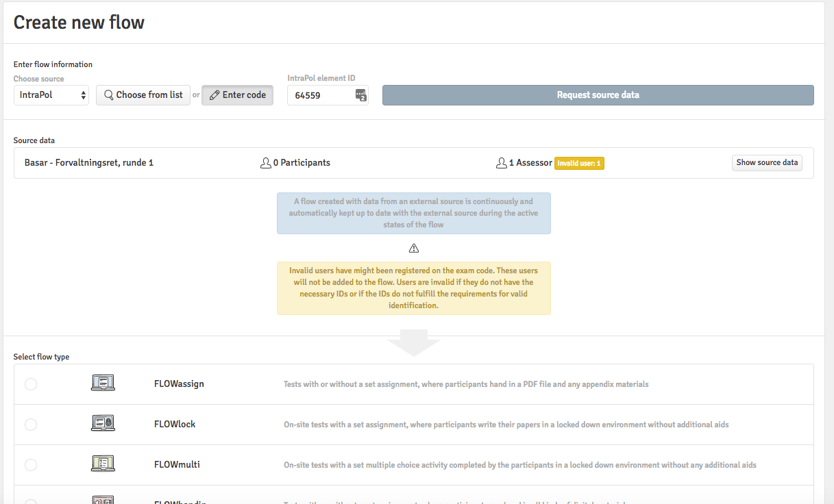This screenshot has height=504, width=834.
Task: Select the FLOWlock radio button
Action: pos(31,425)
